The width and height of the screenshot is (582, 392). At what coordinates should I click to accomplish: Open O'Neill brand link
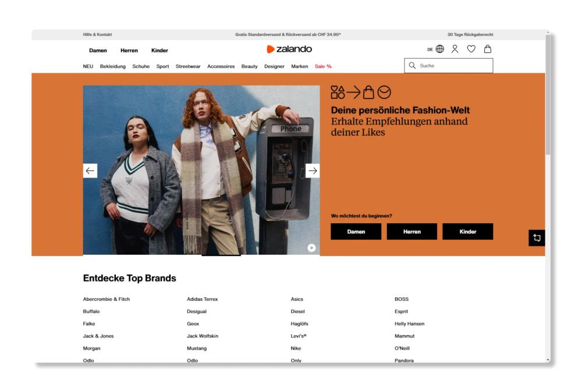(x=402, y=348)
